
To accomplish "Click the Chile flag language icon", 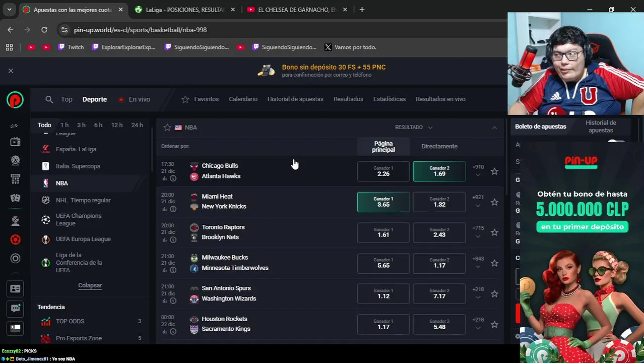I will [x=15, y=328].
